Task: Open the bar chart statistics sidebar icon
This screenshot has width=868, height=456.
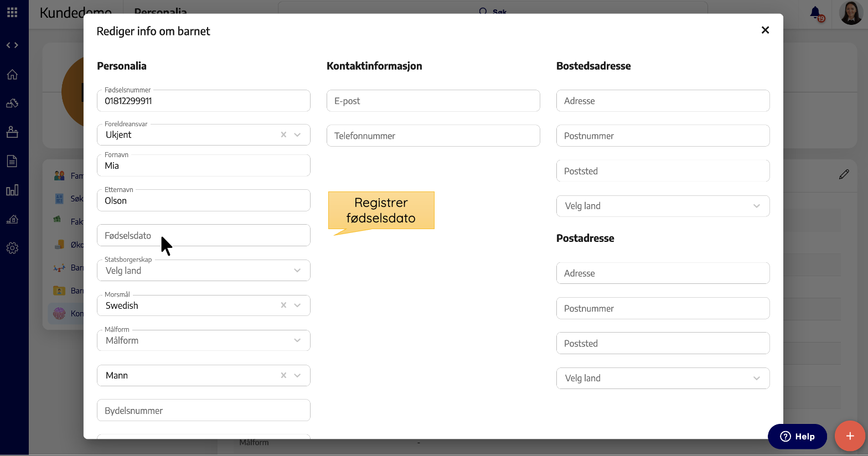Action: (12, 190)
